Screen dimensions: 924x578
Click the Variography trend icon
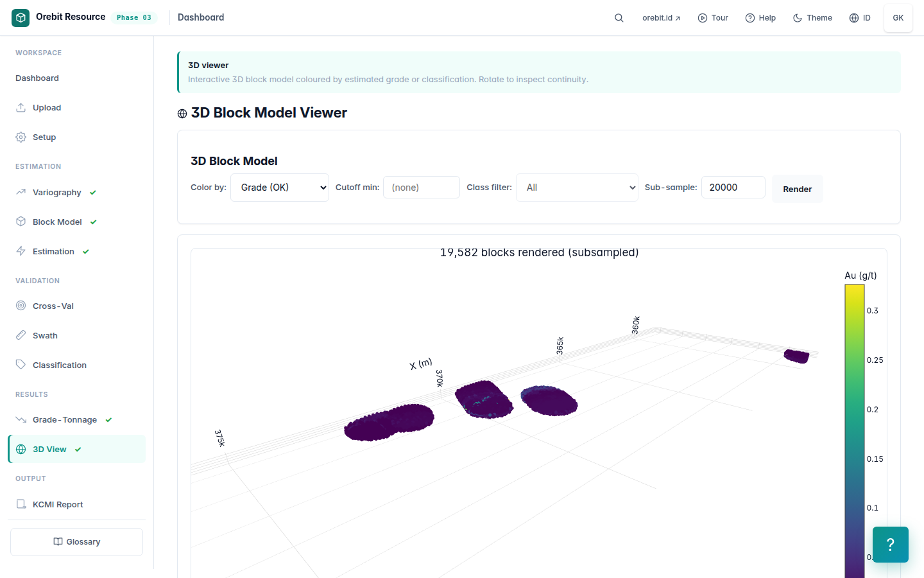click(x=21, y=192)
